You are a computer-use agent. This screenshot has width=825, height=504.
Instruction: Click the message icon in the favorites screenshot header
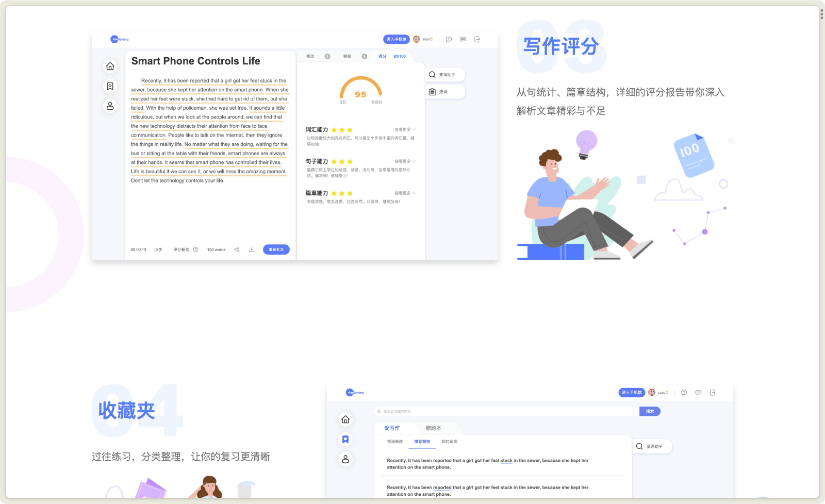(x=698, y=393)
